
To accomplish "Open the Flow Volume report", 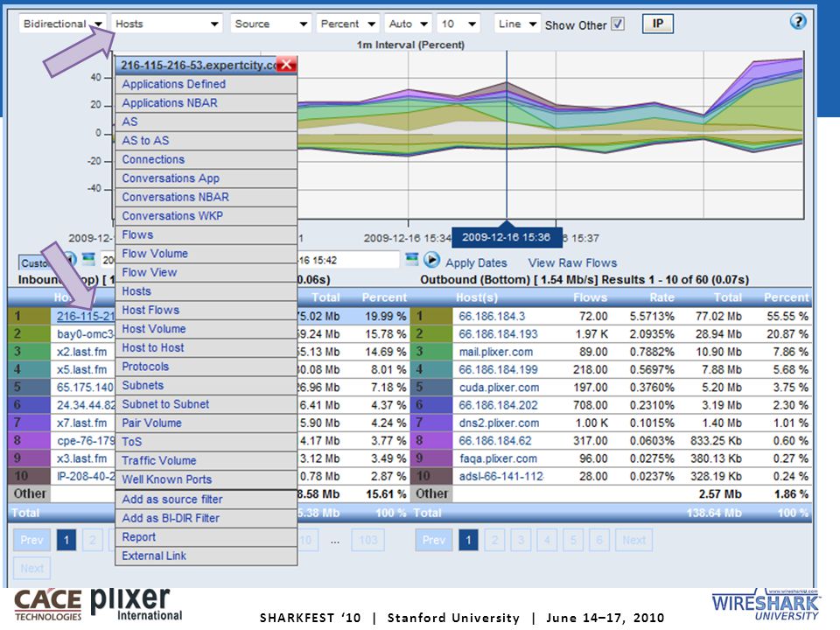I will (x=206, y=254).
